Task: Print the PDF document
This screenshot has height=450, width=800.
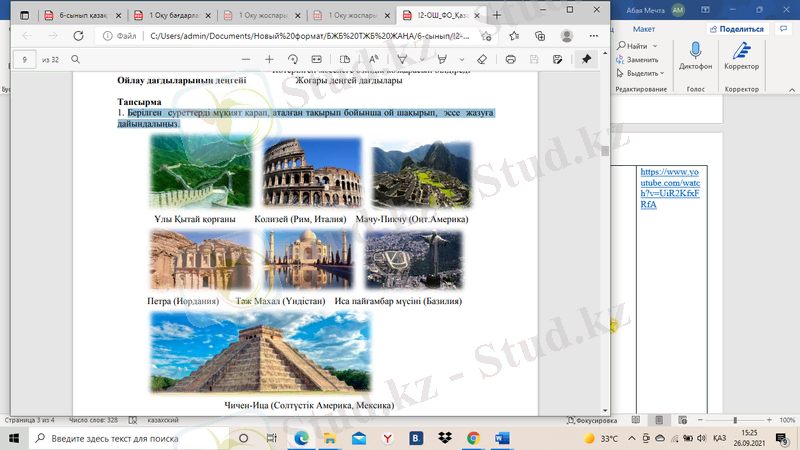Action: pos(510,60)
